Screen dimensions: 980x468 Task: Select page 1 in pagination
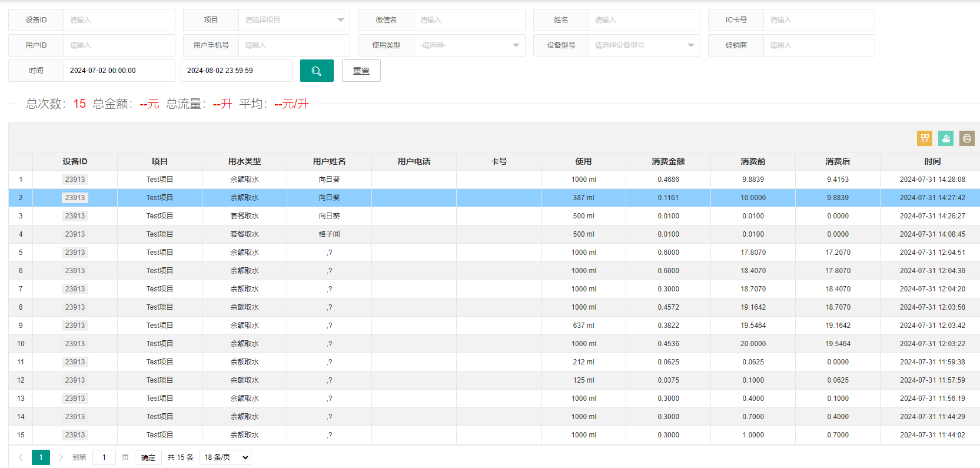41,457
